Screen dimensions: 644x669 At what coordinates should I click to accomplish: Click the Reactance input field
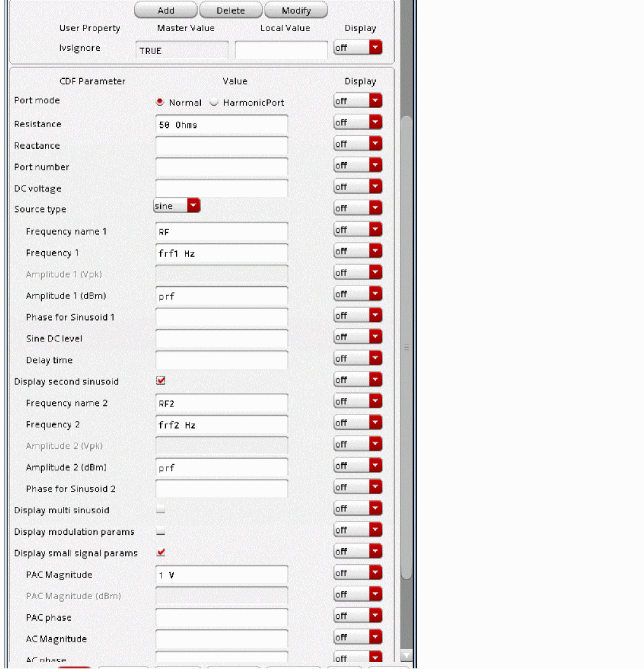(x=222, y=146)
